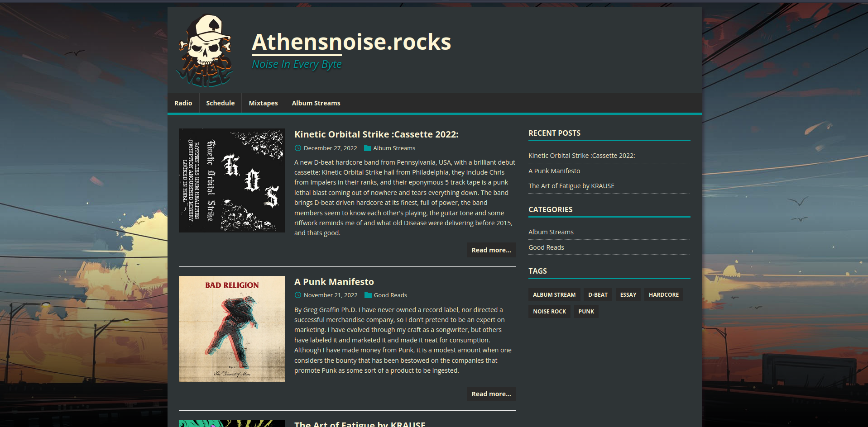868x427 pixels.
Task: Click the CATEGORIES heading
Action: [x=551, y=209]
